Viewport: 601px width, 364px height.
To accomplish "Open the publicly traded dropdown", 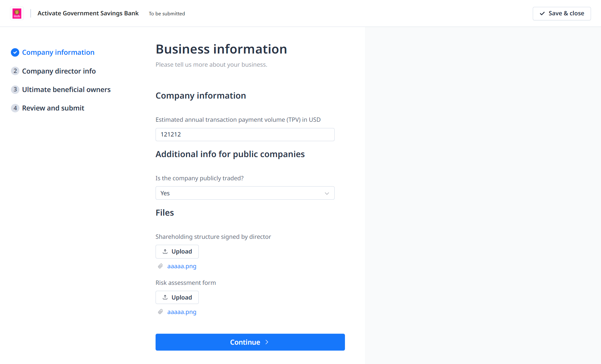I will pyautogui.click(x=245, y=193).
